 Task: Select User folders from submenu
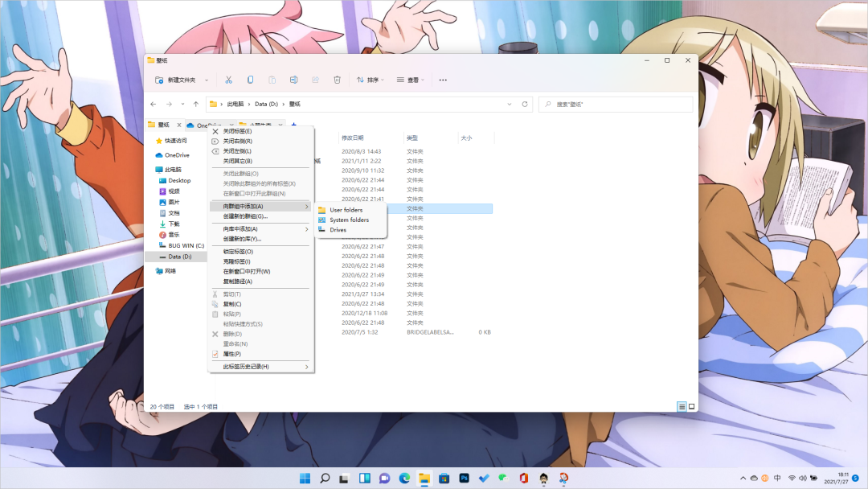click(x=346, y=210)
